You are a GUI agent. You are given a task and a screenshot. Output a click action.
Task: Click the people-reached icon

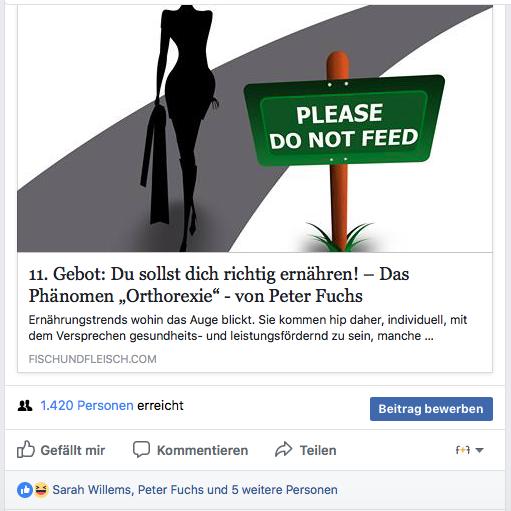pyautogui.click(x=25, y=406)
